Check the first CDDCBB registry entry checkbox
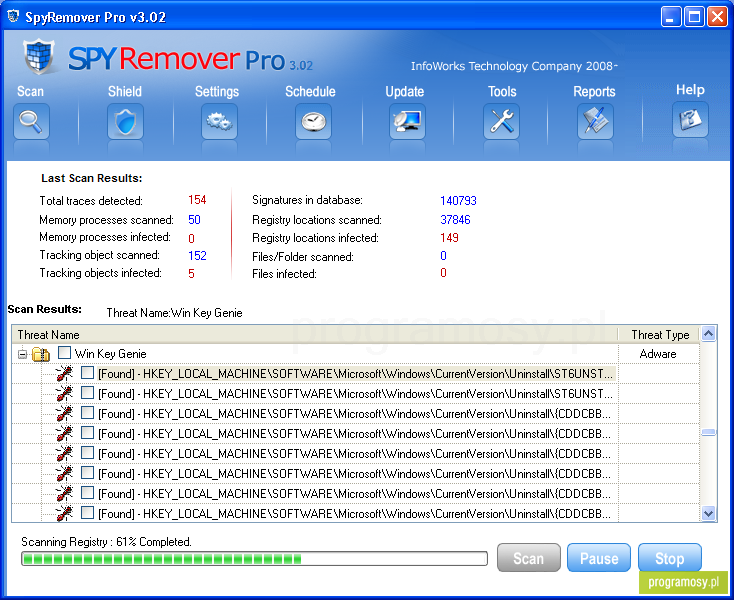The width and height of the screenshot is (734, 600). (88, 412)
